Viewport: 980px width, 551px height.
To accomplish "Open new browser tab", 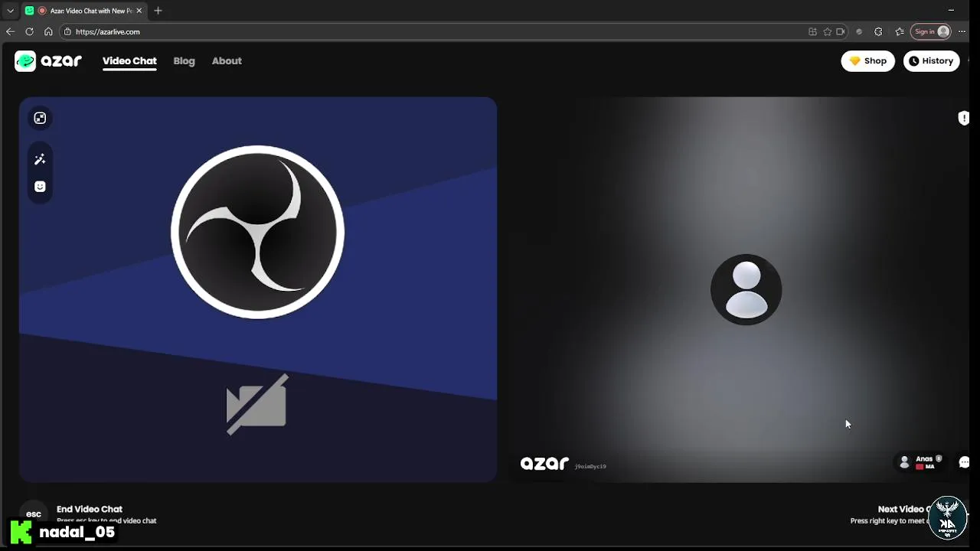I will (158, 11).
